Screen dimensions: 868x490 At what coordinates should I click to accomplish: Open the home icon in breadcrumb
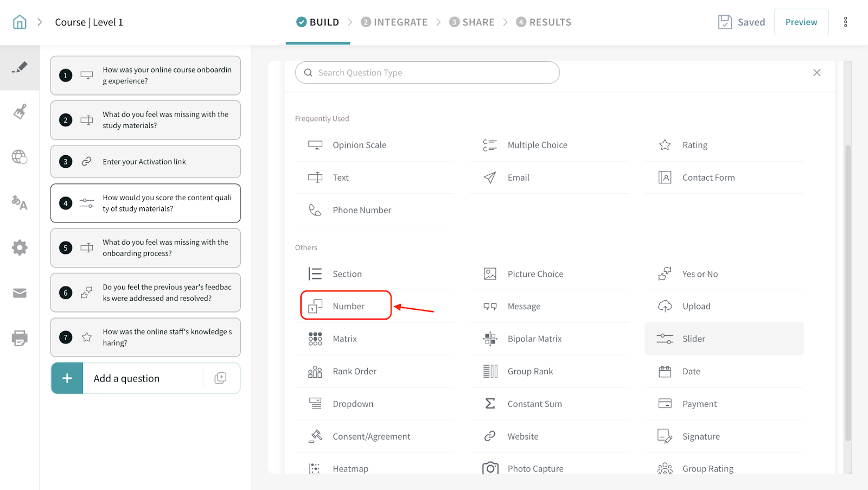point(20,22)
